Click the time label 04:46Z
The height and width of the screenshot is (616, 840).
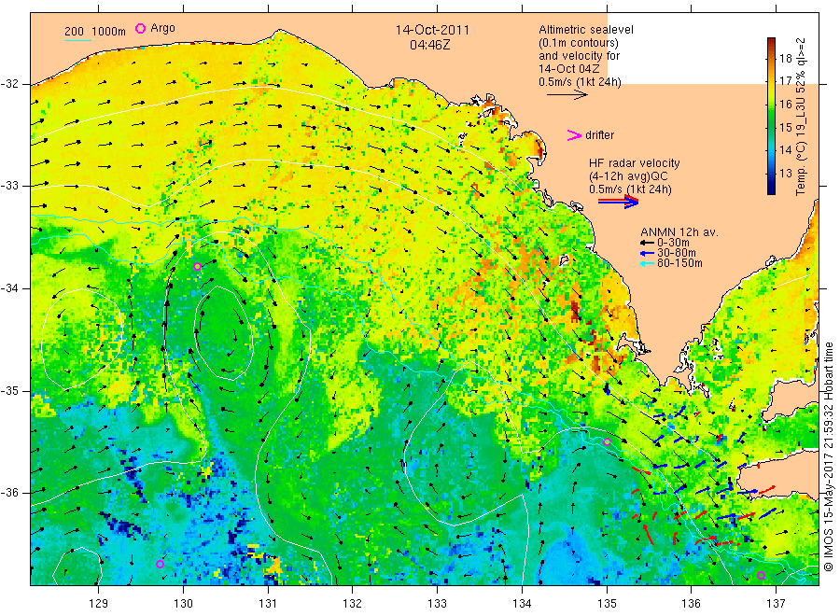click(x=429, y=45)
